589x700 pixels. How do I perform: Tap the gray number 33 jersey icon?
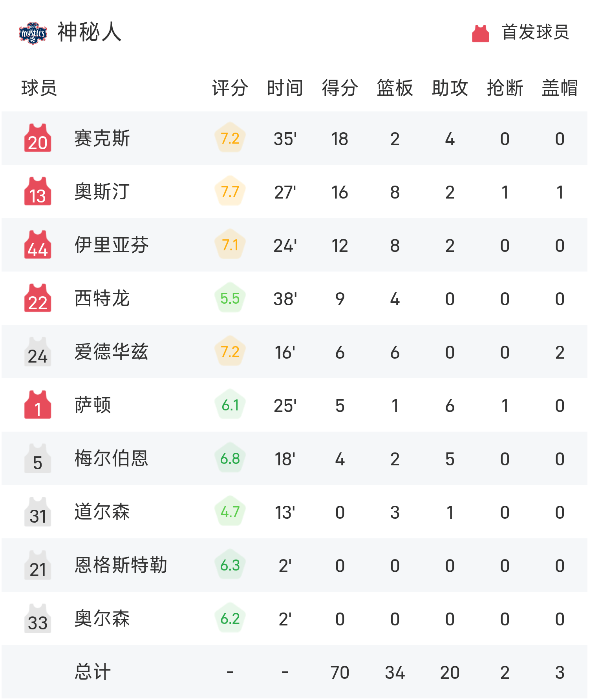[38, 618]
